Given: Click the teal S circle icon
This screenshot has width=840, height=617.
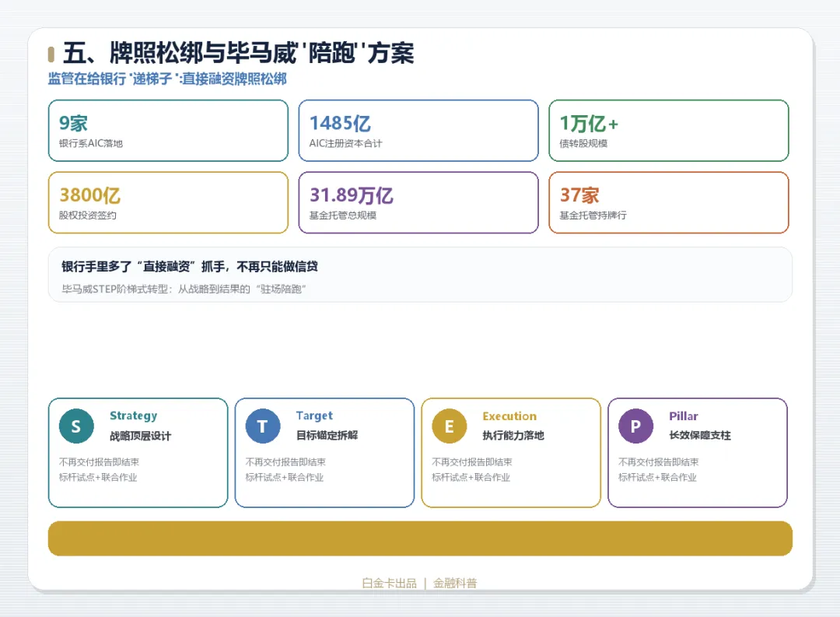Looking at the screenshot, I should [76, 426].
